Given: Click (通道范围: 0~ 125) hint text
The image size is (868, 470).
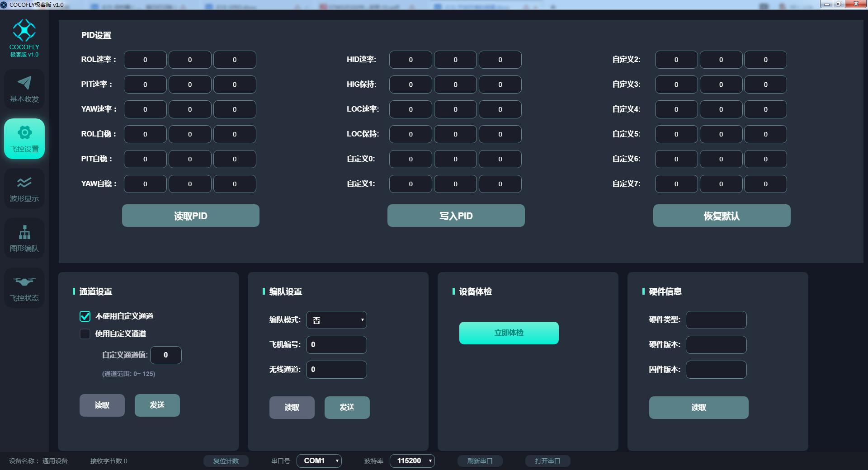Looking at the screenshot, I should click(x=128, y=374).
